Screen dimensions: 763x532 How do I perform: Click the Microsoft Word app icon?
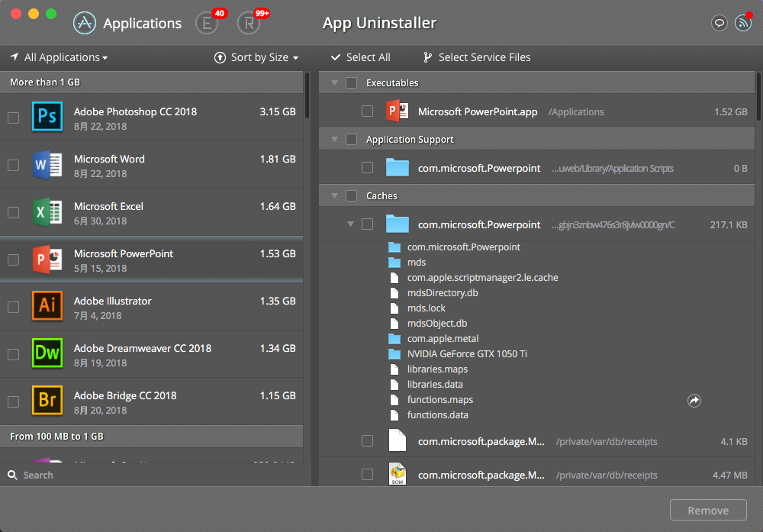click(x=47, y=165)
